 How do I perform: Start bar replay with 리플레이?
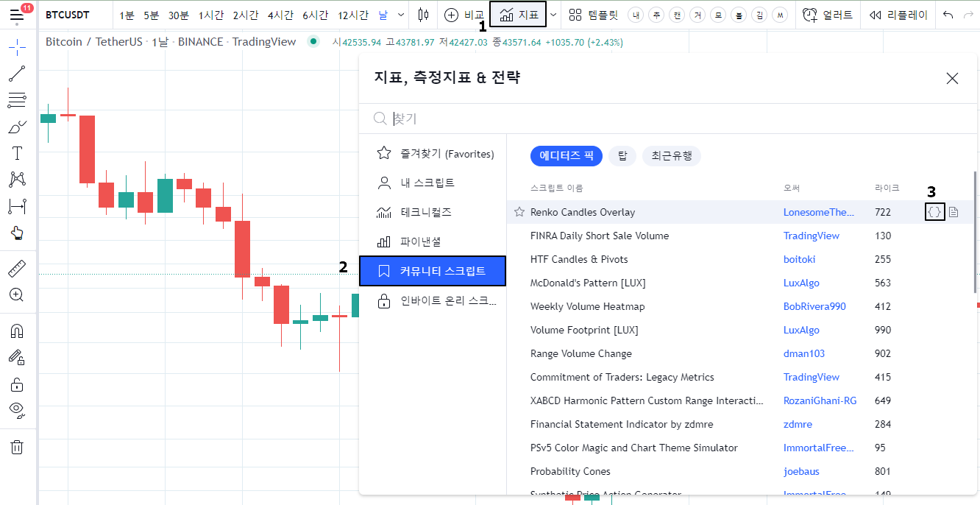coord(898,15)
